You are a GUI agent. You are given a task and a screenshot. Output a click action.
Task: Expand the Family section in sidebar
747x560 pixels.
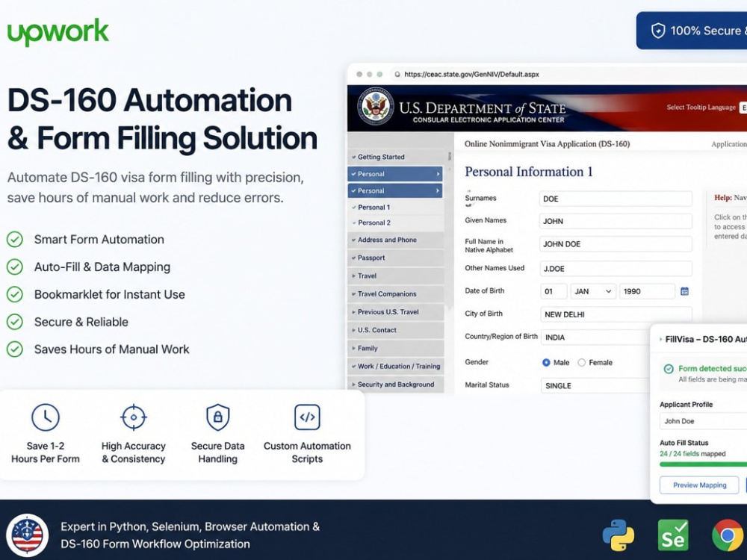click(x=396, y=348)
